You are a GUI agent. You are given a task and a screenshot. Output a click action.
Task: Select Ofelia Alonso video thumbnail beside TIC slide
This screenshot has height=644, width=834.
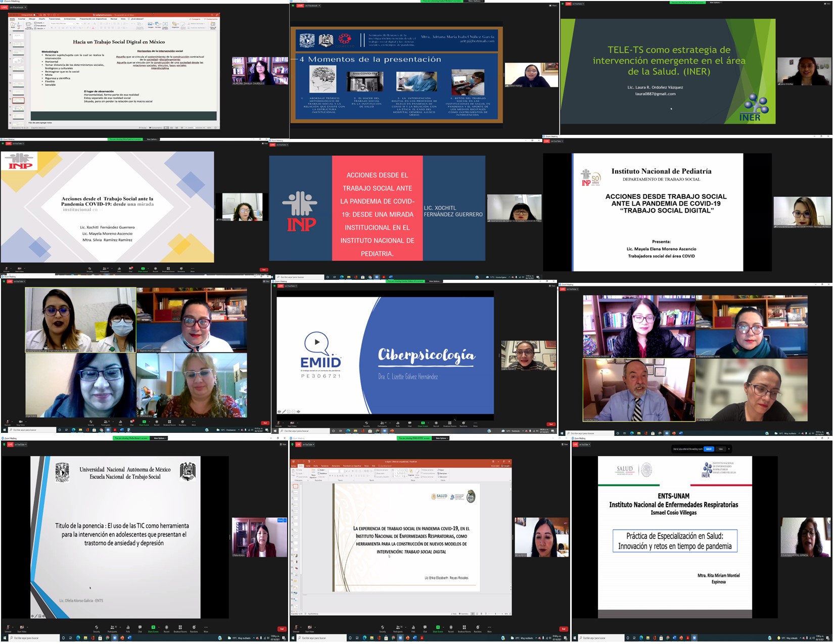click(259, 537)
